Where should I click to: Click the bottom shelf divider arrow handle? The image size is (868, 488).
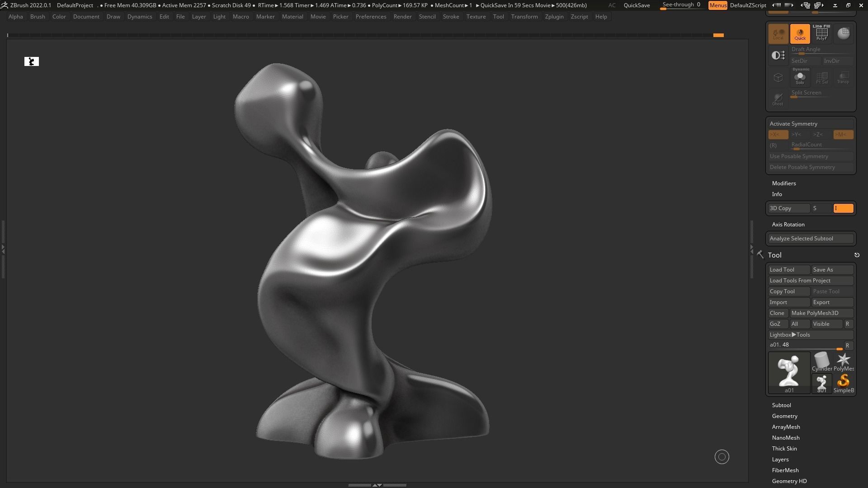tap(377, 485)
